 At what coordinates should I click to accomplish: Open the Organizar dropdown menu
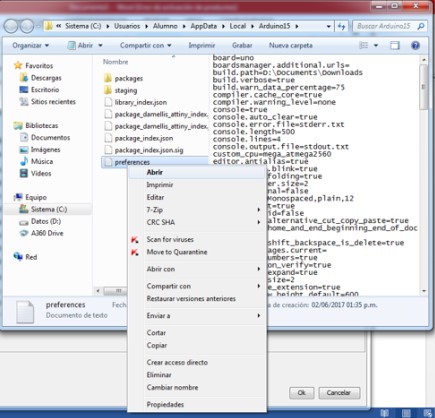(30, 45)
